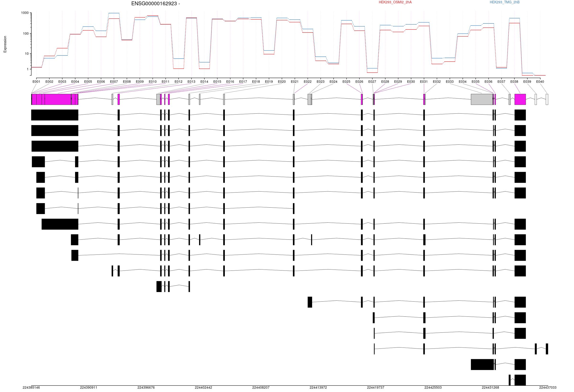Click exon label E036

[x=488, y=82]
